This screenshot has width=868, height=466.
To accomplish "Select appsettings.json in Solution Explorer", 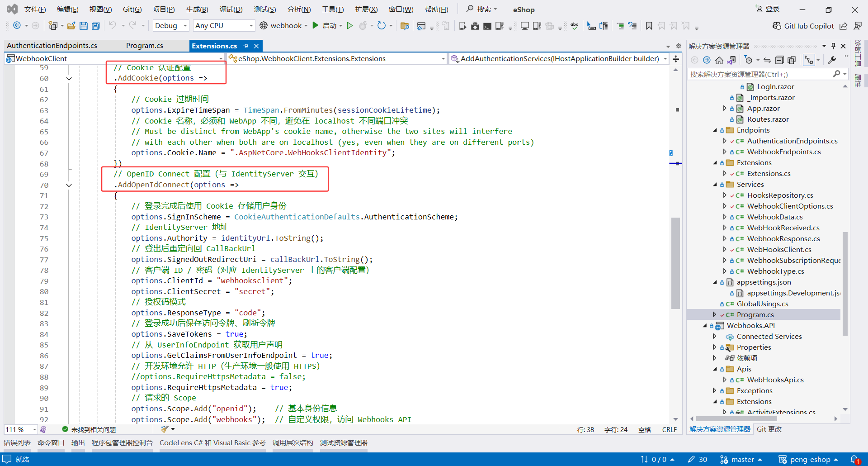I will point(764,282).
